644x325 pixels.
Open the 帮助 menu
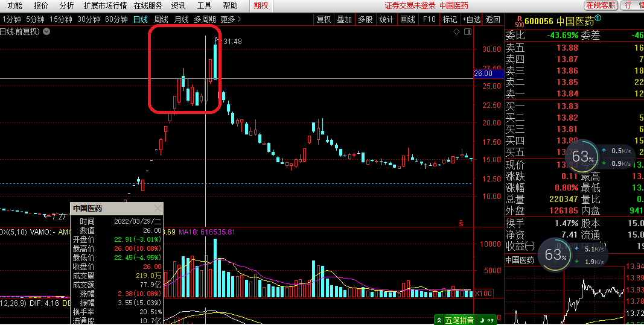[x=230, y=6]
